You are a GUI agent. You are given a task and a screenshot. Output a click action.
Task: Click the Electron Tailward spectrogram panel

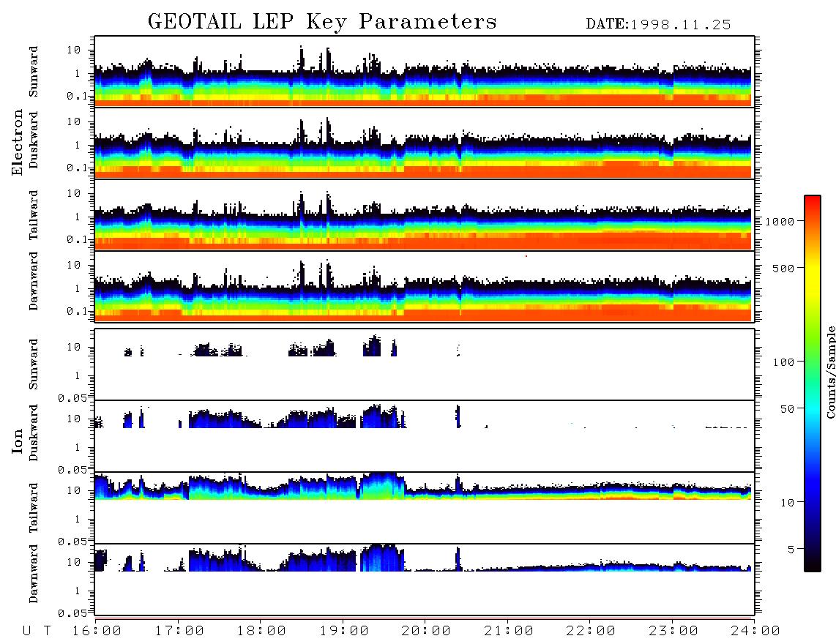pos(425,215)
